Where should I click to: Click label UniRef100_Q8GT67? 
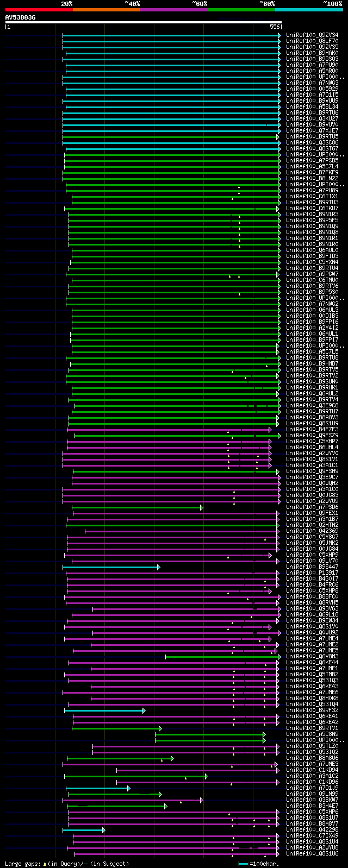coord(312,149)
